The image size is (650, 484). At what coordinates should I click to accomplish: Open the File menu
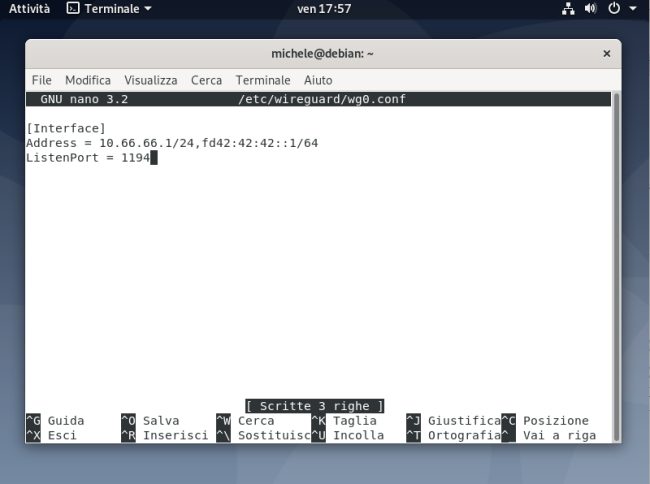(41, 80)
